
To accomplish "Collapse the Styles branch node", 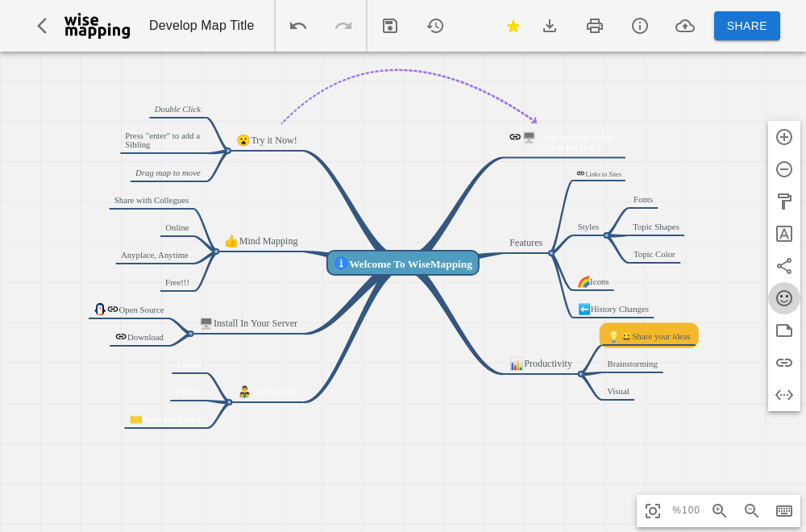I will click(x=607, y=235).
